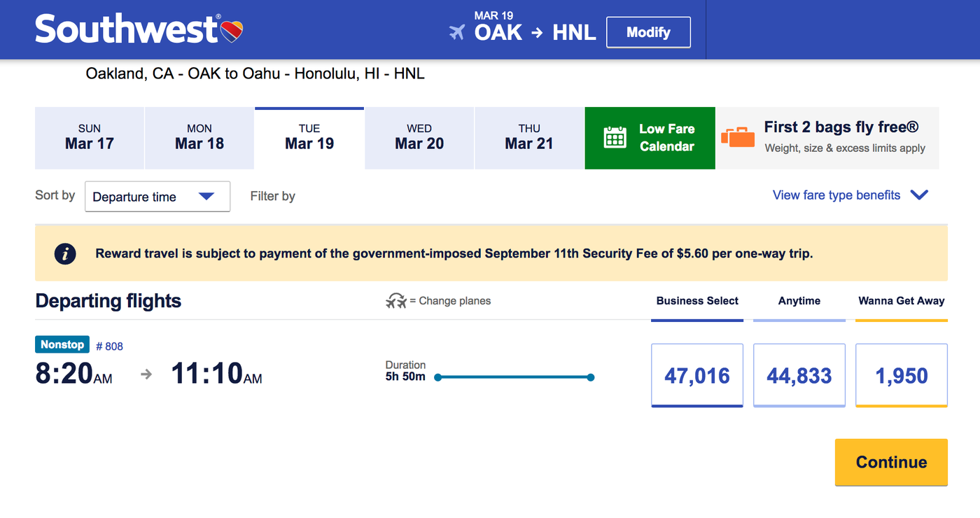Click the Modify button
This screenshot has height=518, width=980.
[648, 31]
